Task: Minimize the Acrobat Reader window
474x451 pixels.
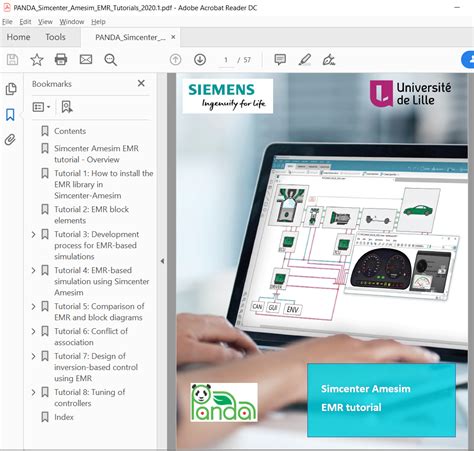Action: pyautogui.click(x=457, y=8)
